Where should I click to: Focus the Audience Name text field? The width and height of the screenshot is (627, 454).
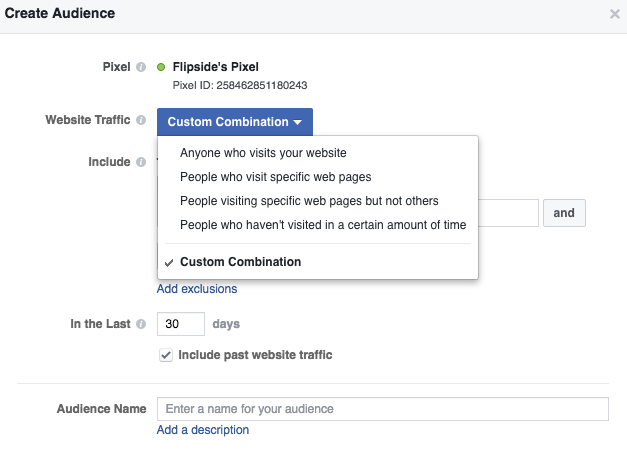383,409
